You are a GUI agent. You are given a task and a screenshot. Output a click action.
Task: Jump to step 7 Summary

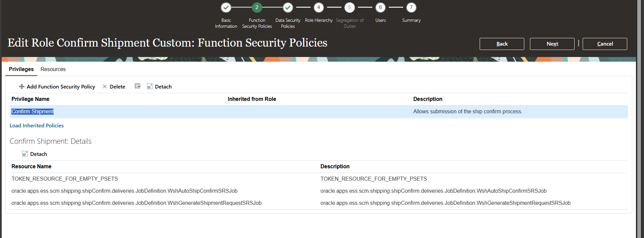click(x=411, y=7)
